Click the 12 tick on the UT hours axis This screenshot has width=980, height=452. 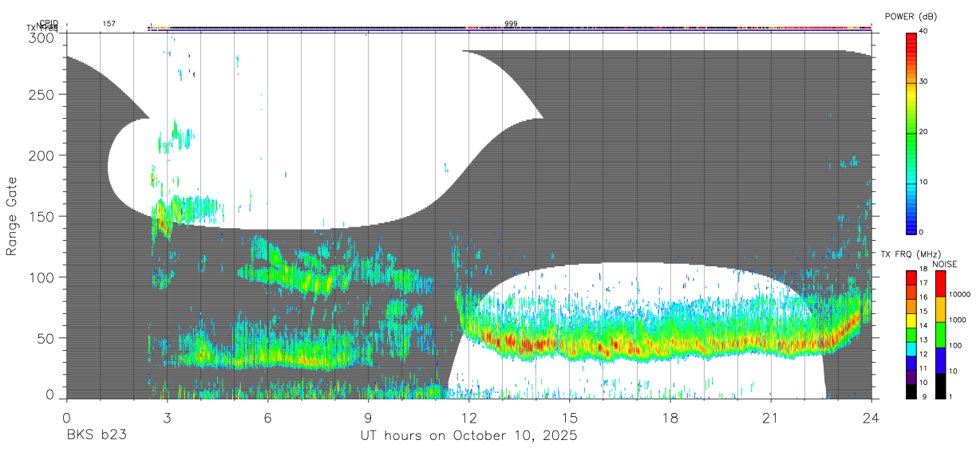(x=469, y=418)
